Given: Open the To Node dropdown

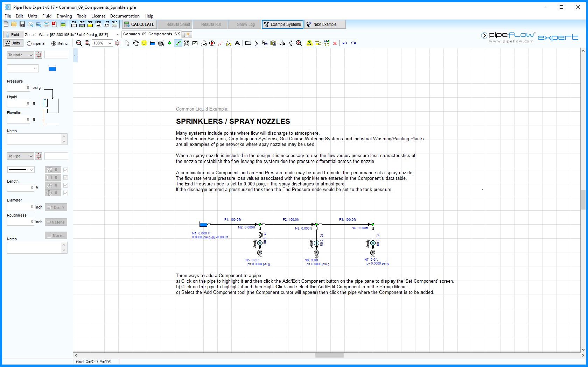Looking at the screenshot, I should coord(20,55).
